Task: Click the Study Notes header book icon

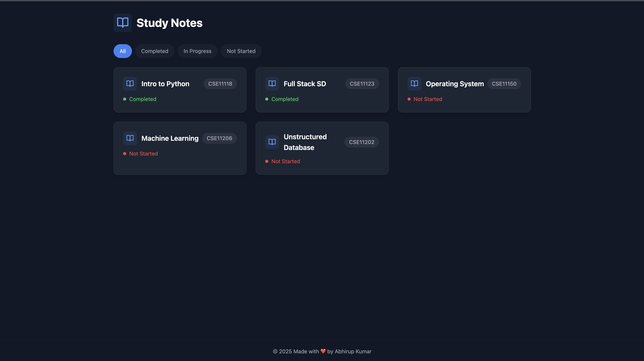Action: click(x=123, y=22)
